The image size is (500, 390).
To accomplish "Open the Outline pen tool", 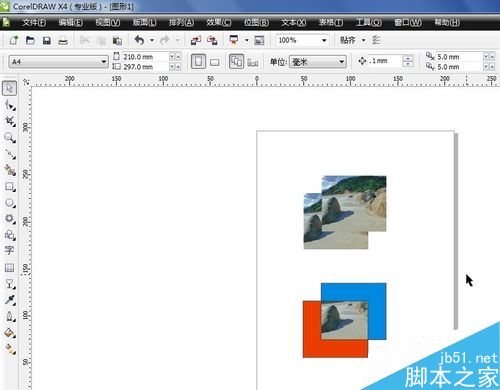I will pos(10,316).
